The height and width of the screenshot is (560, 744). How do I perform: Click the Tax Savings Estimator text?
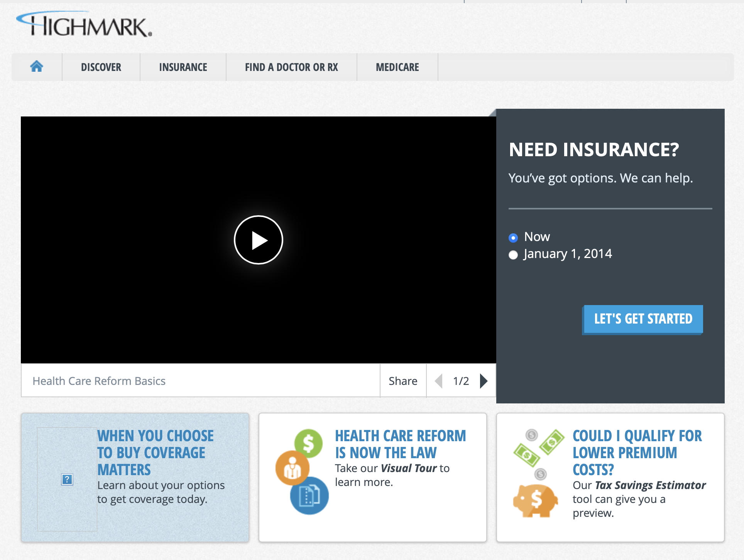pos(650,485)
